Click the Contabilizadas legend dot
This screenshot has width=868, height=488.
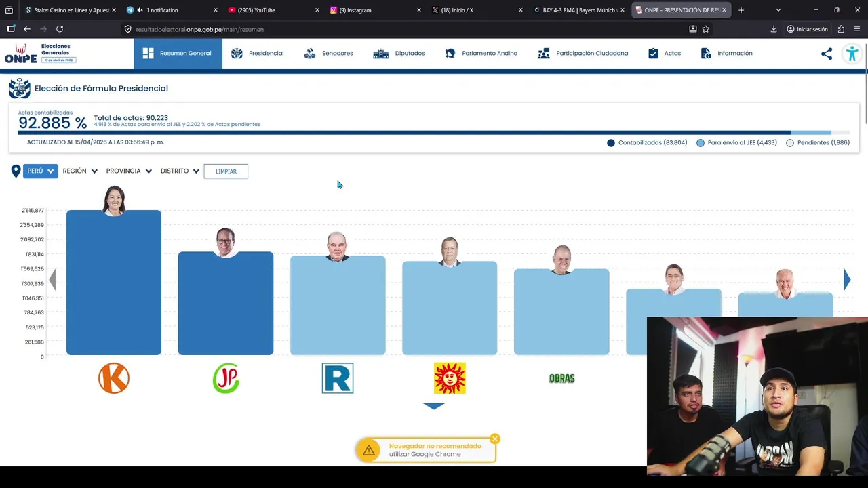(x=611, y=143)
